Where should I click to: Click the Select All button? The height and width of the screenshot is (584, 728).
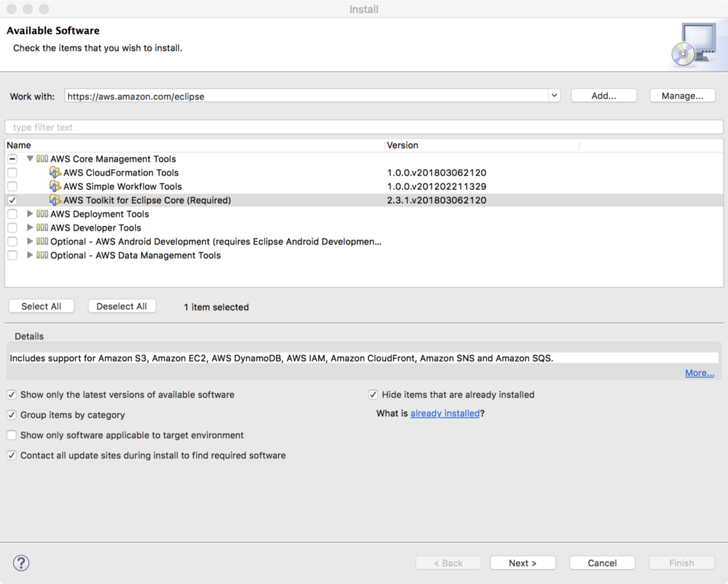click(42, 306)
